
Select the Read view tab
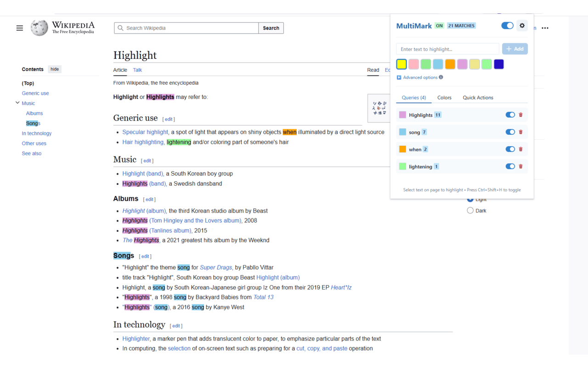(373, 70)
